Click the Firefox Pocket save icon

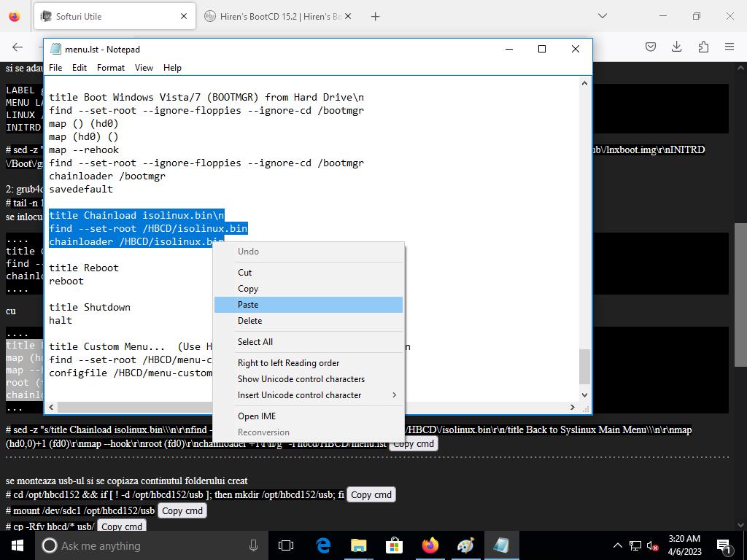(x=650, y=47)
